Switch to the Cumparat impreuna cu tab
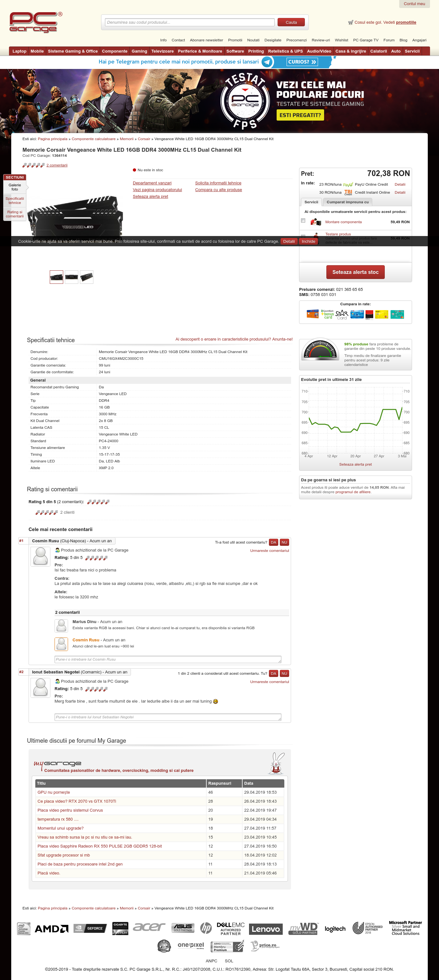Viewport: 439px width, 980px height. pyautogui.click(x=347, y=202)
